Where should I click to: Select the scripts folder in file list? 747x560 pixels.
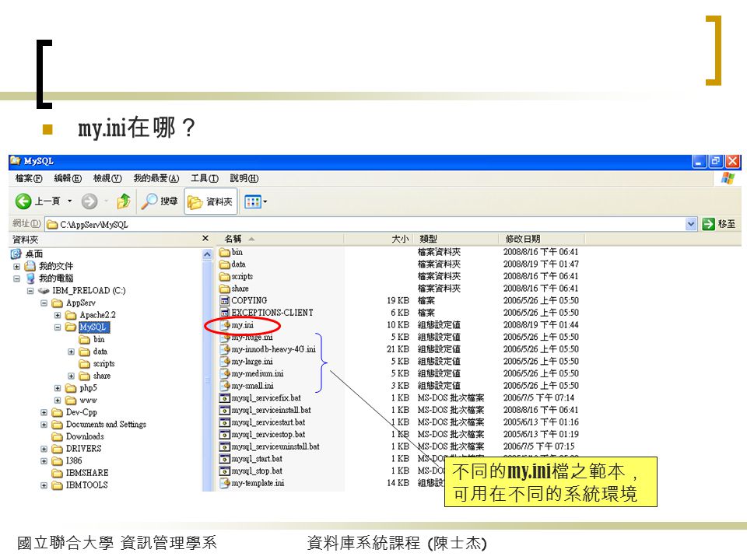[x=237, y=277]
